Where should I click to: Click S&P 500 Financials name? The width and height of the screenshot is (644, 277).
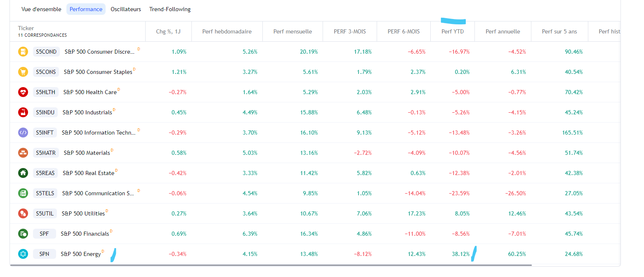click(x=85, y=234)
